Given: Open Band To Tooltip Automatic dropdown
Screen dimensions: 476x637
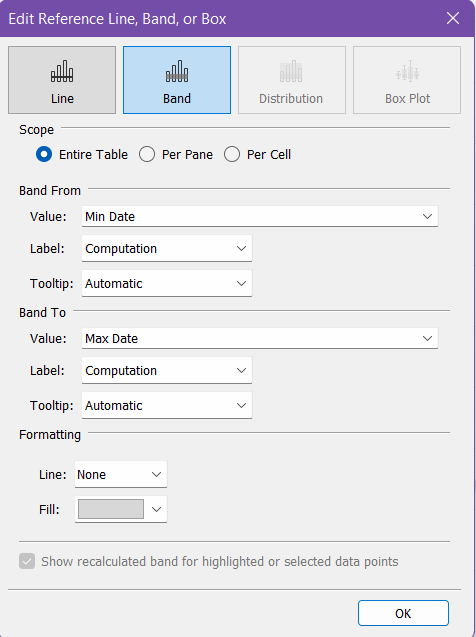Looking at the screenshot, I should (167, 405).
